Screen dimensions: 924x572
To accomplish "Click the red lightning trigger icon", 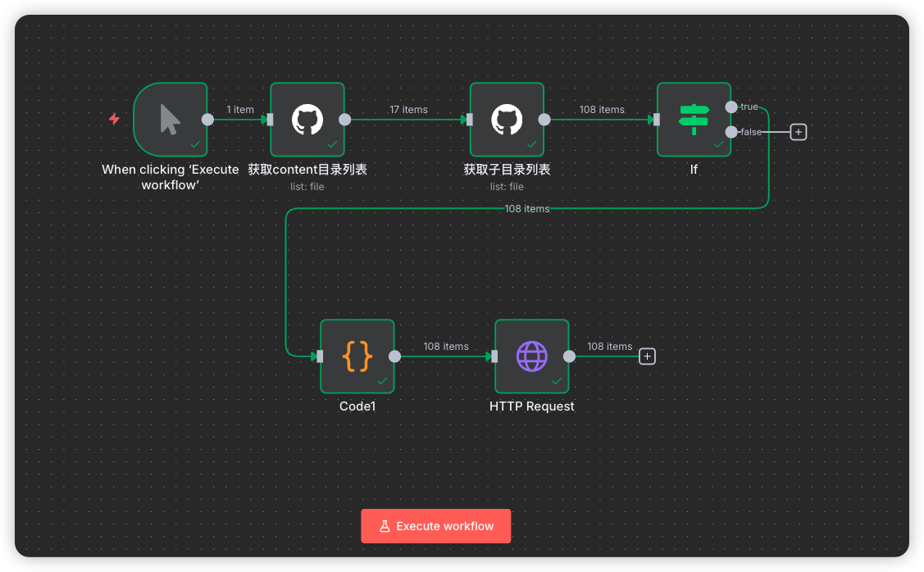I will [x=114, y=119].
